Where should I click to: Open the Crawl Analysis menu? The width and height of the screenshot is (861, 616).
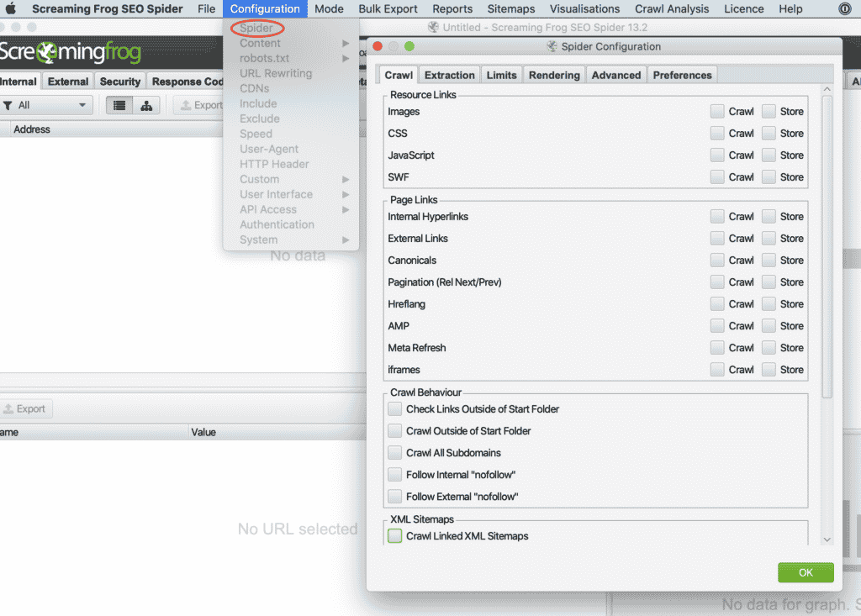(672, 8)
